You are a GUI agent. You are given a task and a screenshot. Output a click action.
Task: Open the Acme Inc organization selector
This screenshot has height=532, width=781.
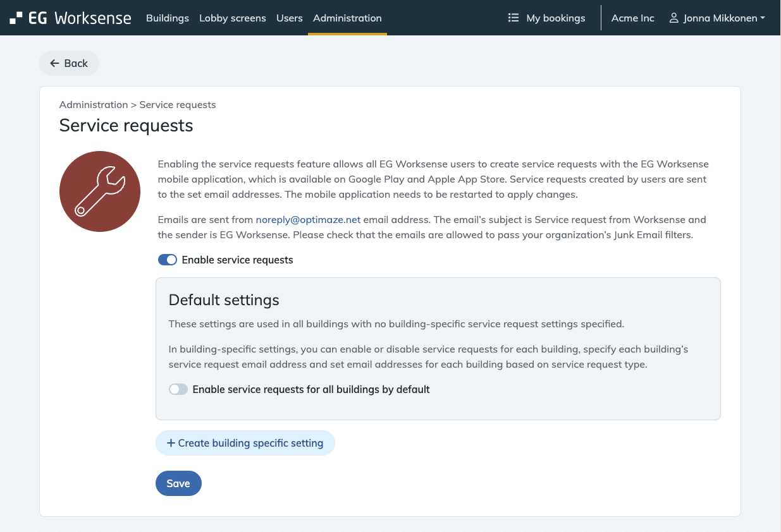[632, 18]
